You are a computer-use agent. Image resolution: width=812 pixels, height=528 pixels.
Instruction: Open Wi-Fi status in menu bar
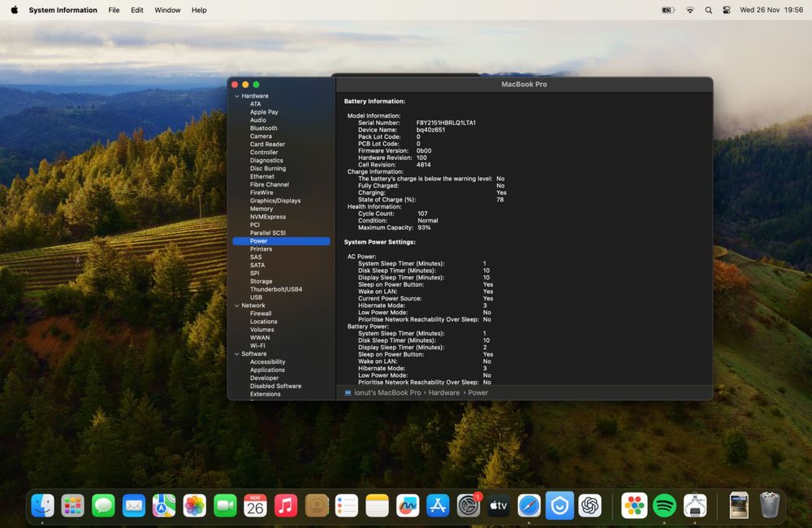tap(689, 10)
